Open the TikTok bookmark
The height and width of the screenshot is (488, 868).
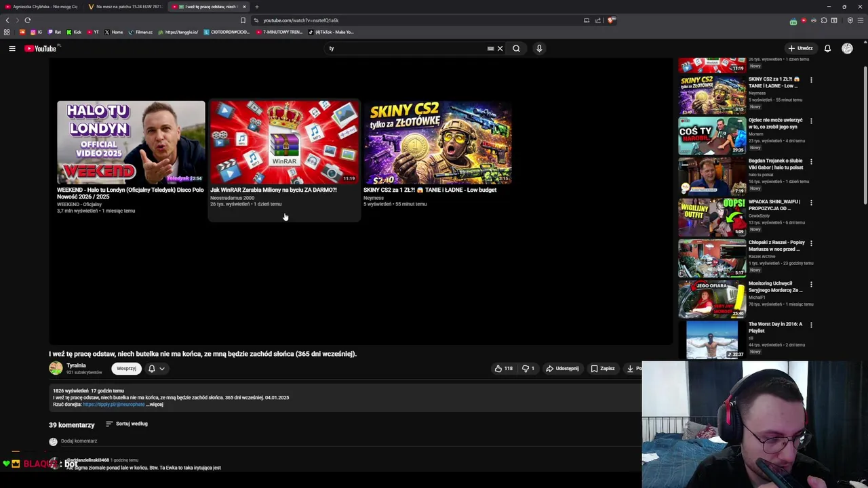[331, 32]
